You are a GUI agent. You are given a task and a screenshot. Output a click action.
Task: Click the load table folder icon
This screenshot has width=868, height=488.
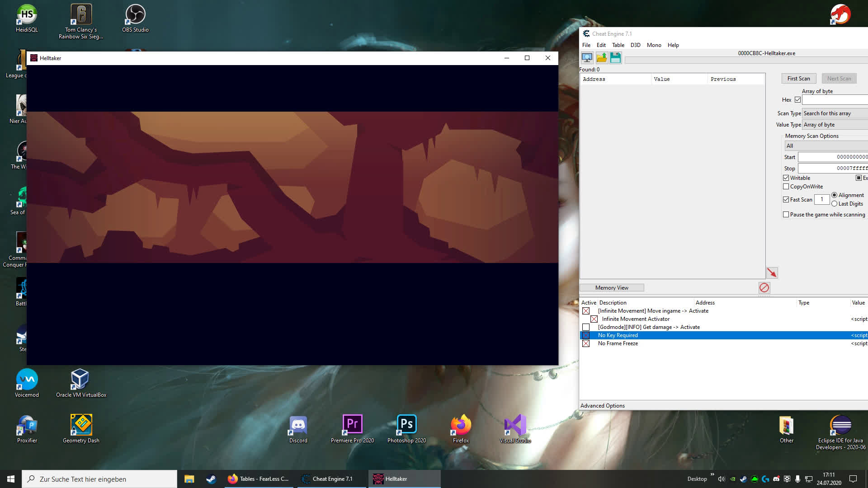click(x=602, y=57)
